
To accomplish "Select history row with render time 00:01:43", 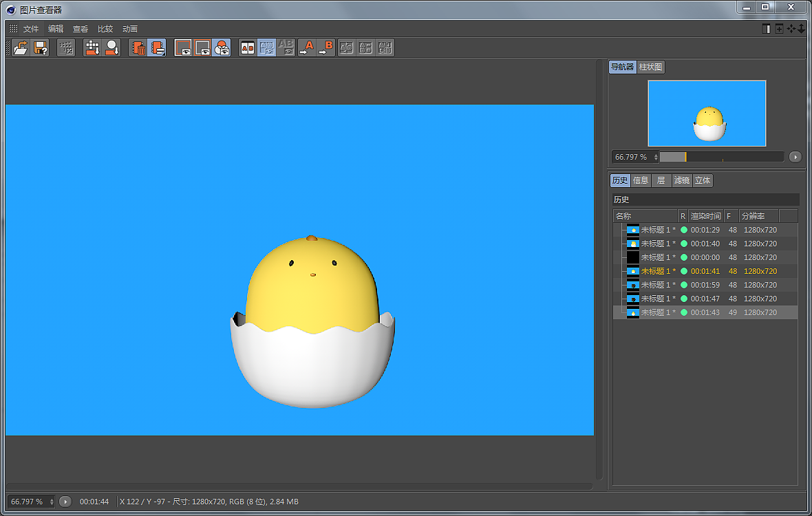I will (x=705, y=312).
